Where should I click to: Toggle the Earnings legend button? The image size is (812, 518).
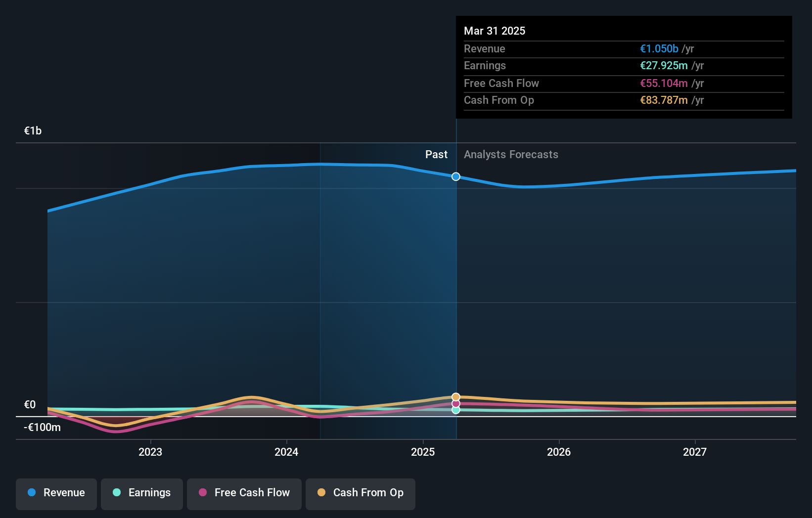[142, 494]
